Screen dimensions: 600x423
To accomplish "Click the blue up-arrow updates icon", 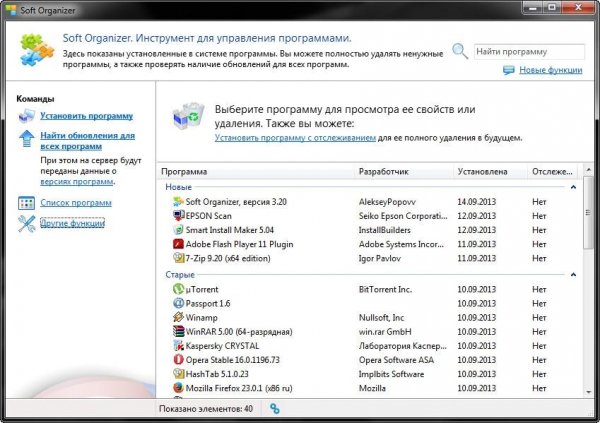I will [26, 139].
